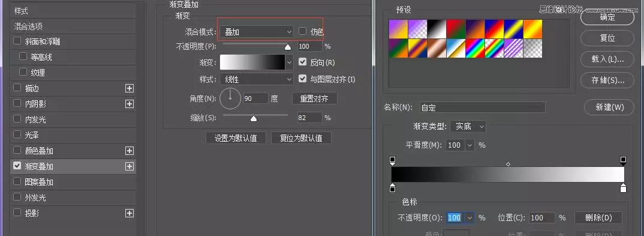This screenshot has height=236, width=644.
Task: Click the enabled 删除(D) button
Action: coord(598,217)
